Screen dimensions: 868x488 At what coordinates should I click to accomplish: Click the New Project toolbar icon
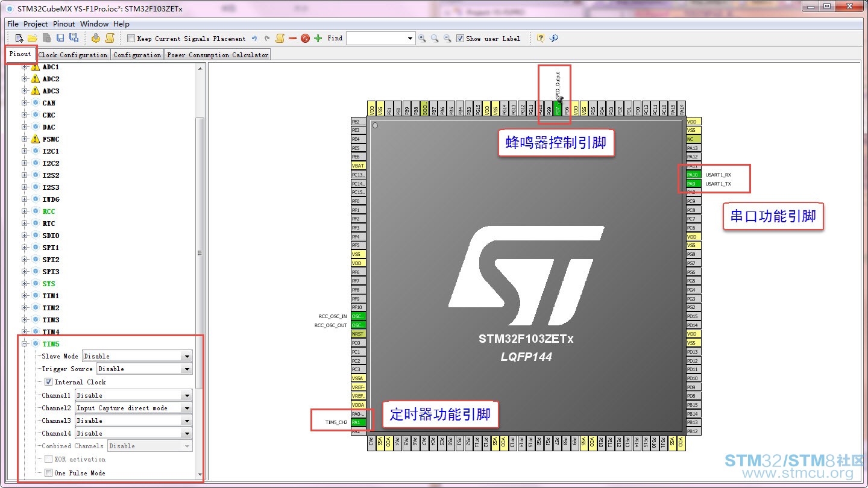[x=19, y=38]
